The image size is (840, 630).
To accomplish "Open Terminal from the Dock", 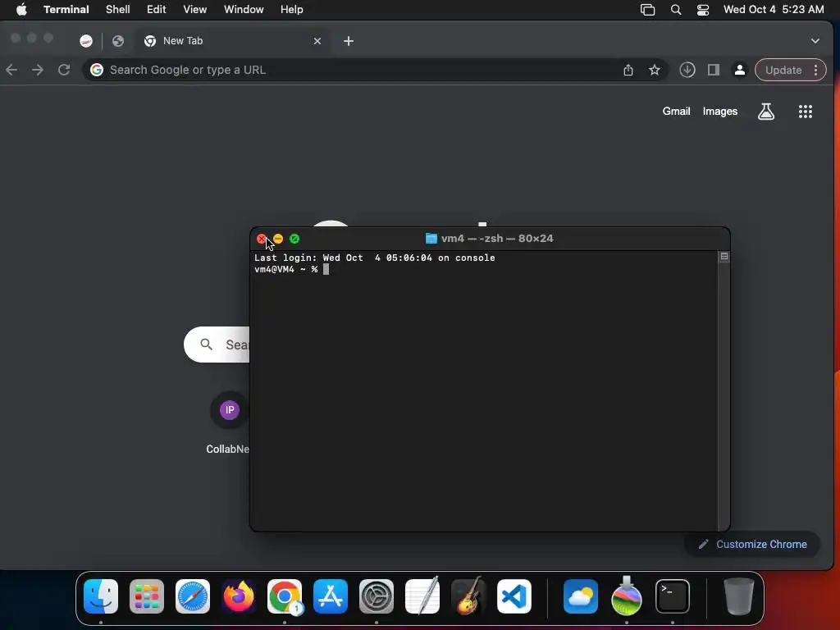I will 673,596.
